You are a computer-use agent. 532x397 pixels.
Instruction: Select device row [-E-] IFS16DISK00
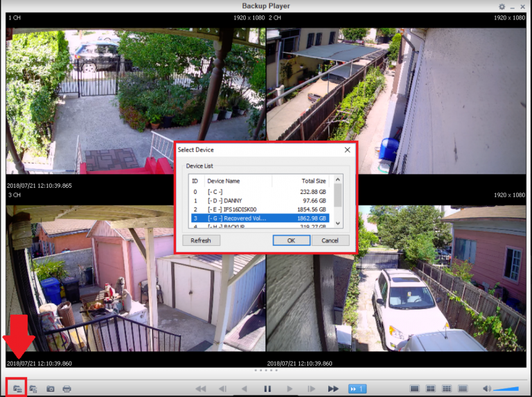pyautogui.click(x=260, y=209)
